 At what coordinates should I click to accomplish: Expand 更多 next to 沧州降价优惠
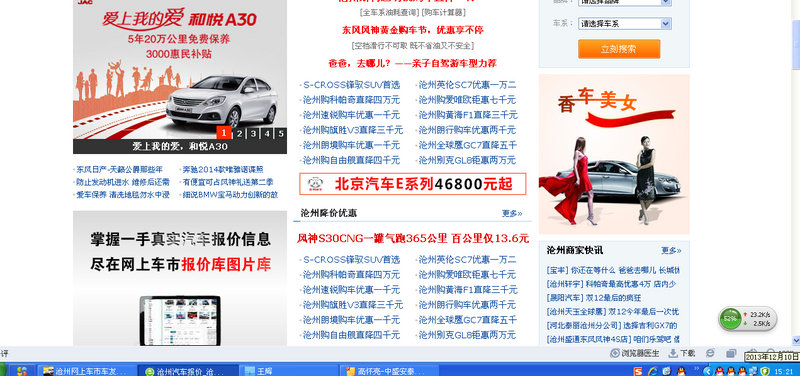512,213
